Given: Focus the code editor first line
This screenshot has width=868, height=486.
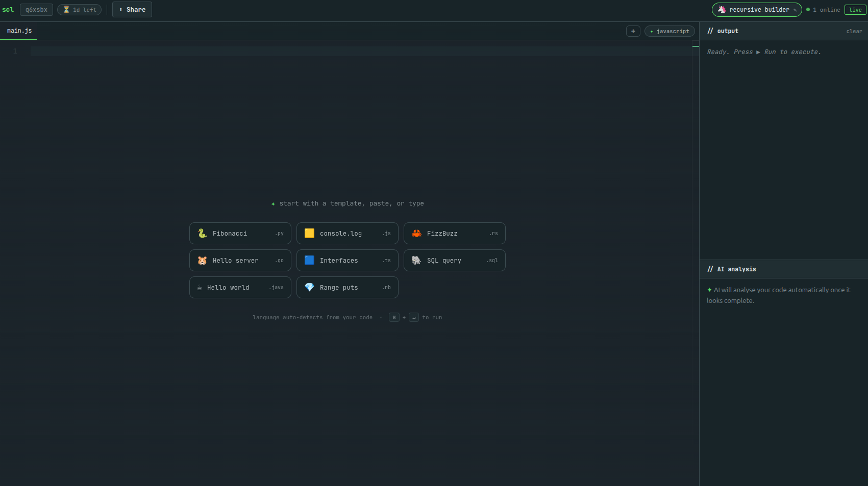Looking at the screenshot, I should tap(361, 51).
